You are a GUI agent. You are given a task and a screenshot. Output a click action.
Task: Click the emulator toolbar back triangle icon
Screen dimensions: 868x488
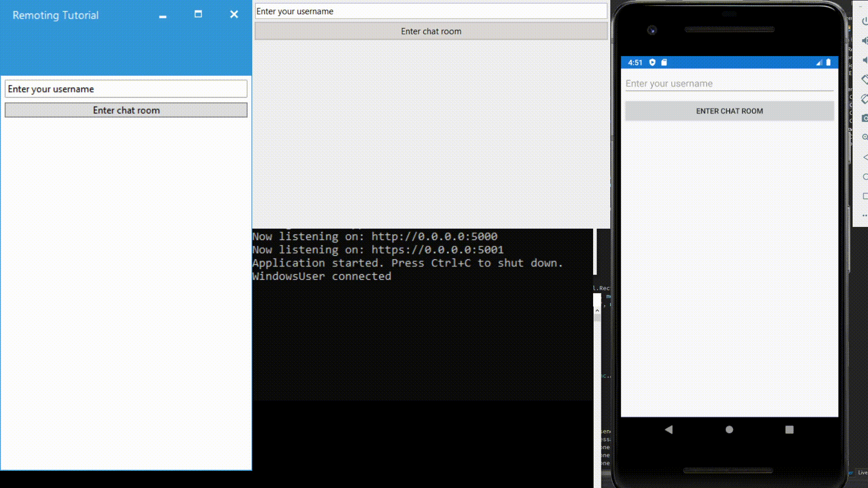pos(865,157)
